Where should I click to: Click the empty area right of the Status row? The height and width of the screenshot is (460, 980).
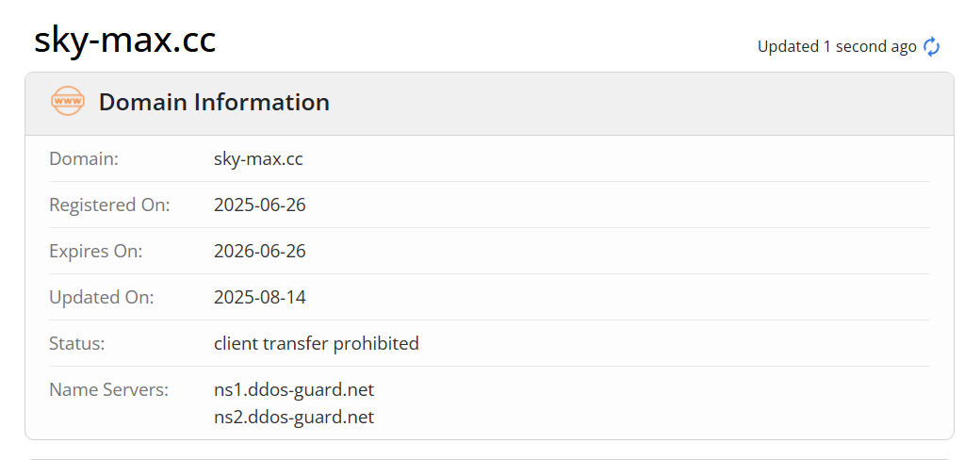tap(675, 344)
